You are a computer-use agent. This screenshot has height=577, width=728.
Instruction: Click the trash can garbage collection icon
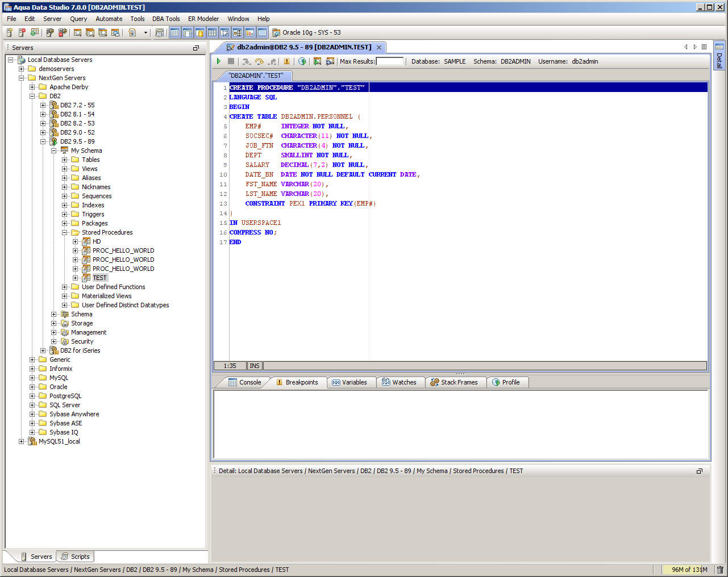click(x=720, y=570)
